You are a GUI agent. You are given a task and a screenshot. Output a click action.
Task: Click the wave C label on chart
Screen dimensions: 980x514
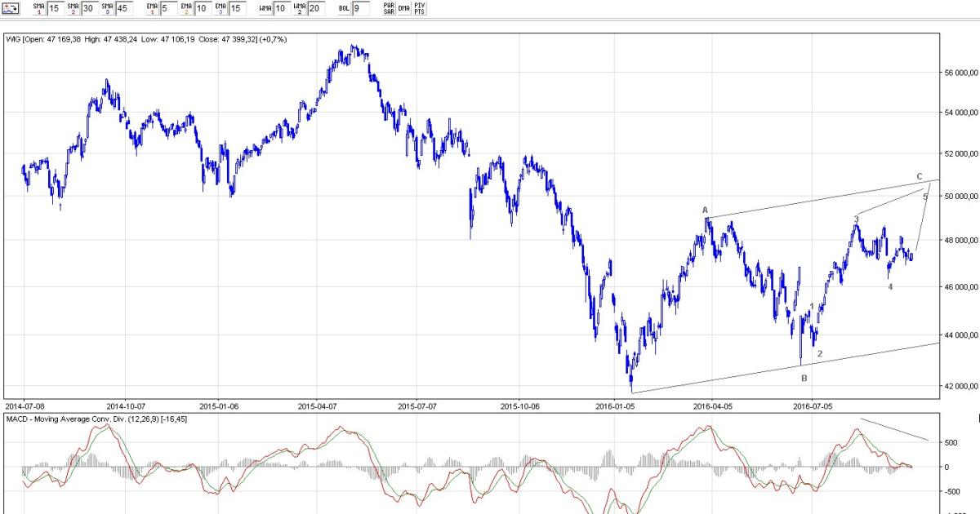pos(920,177)
